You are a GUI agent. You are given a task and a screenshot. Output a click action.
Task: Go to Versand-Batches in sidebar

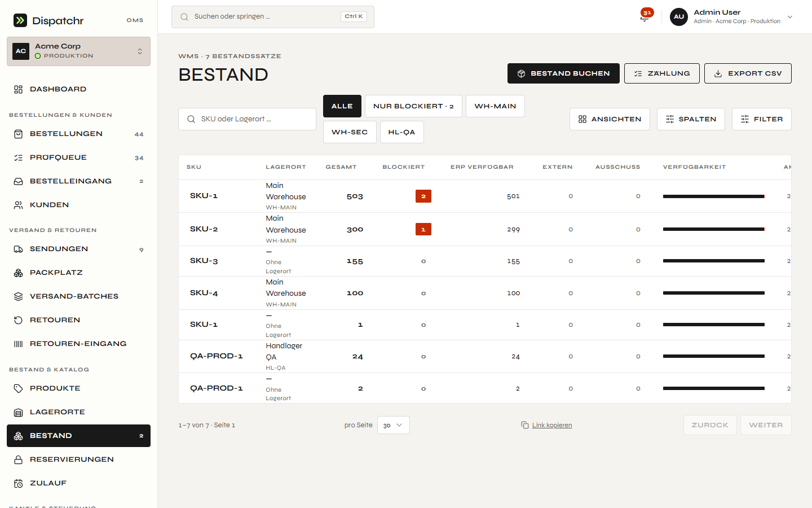coord(78,296)
